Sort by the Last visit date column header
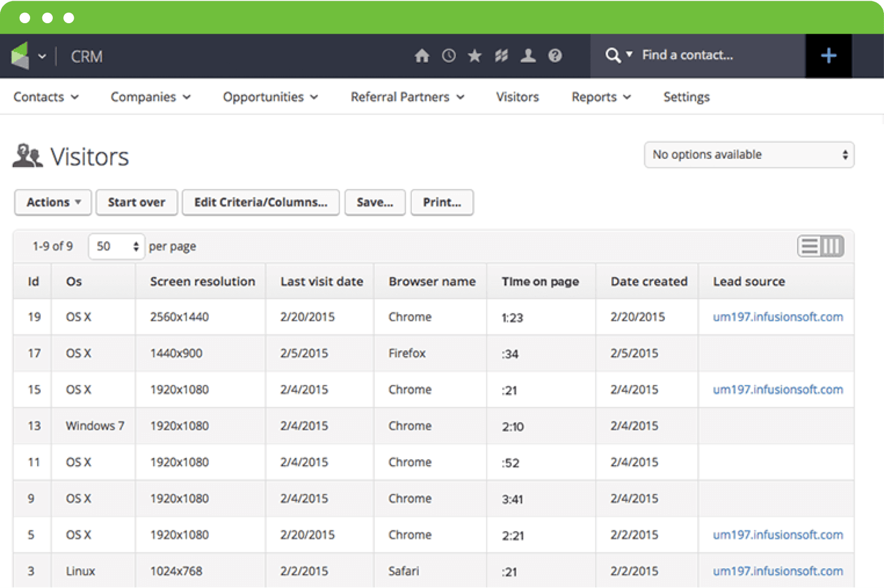This screenshot has width=884, height=588. tap(321, 282)
